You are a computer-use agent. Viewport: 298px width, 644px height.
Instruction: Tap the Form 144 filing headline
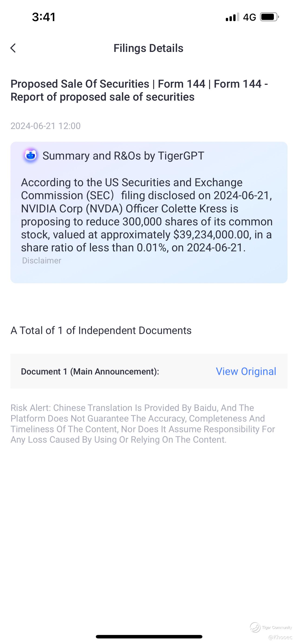coord(139,90)
